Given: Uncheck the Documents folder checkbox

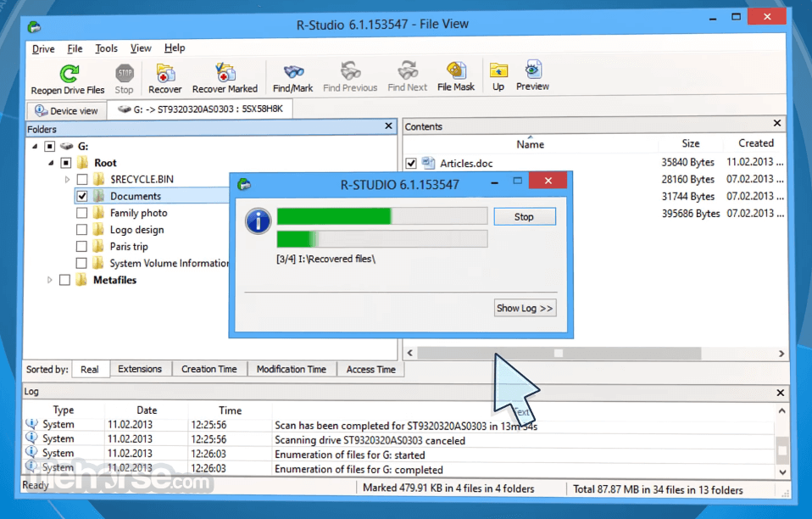Looking at the screenshot, I should tap(82, 196).
